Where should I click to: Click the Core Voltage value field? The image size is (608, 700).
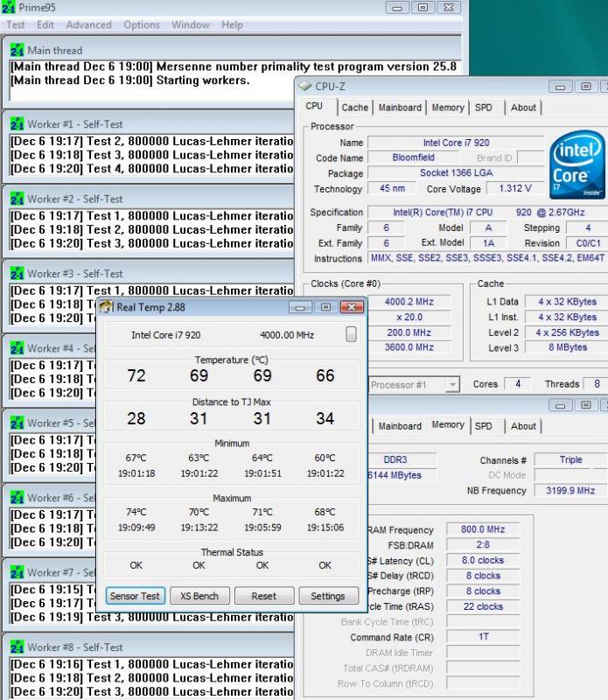tap(504, 189)
